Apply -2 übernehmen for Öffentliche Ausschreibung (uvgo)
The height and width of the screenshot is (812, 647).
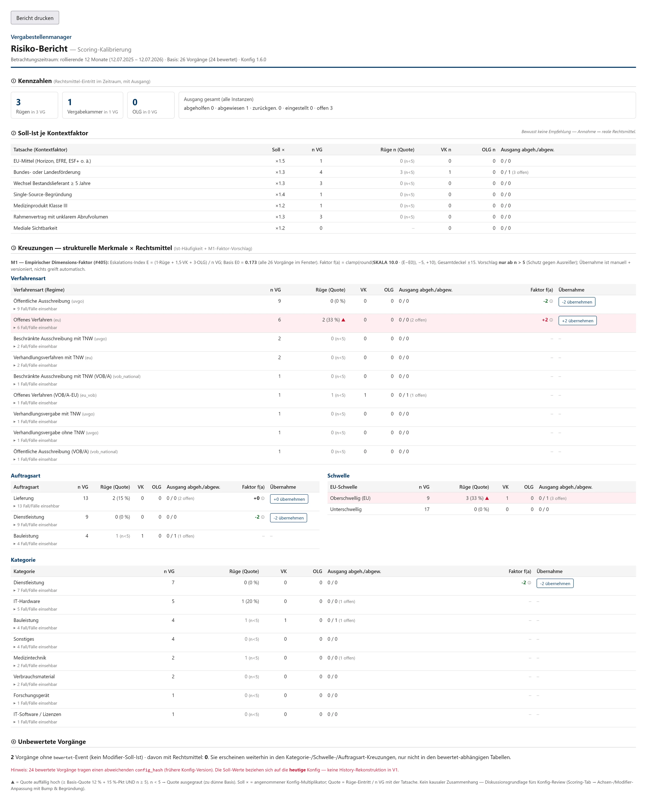(x=577, y=302)
